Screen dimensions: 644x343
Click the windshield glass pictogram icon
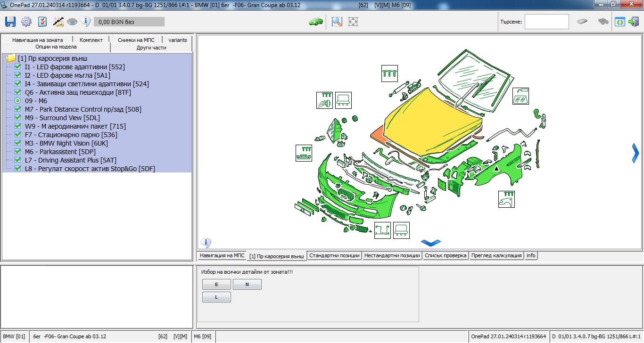coord(520,96)
